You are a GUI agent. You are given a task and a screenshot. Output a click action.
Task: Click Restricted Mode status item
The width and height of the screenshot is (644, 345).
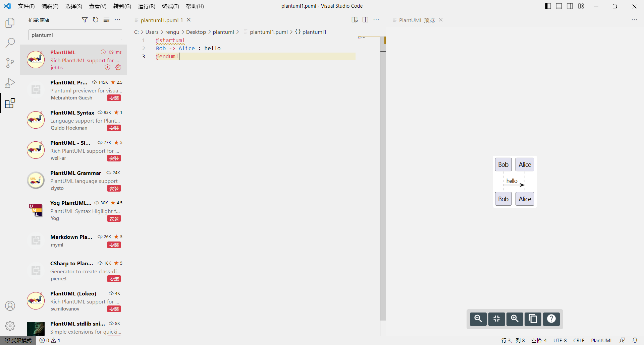click(18, 340)
